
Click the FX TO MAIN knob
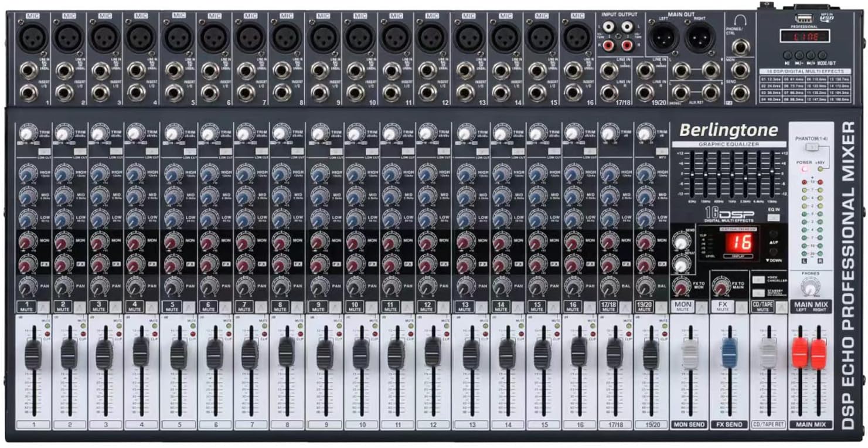[721, 286]
